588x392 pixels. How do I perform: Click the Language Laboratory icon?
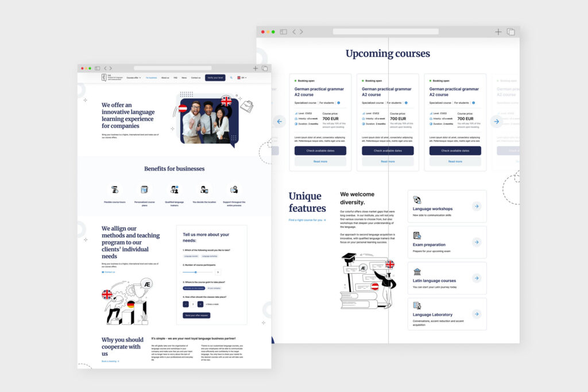pos(417,305)
